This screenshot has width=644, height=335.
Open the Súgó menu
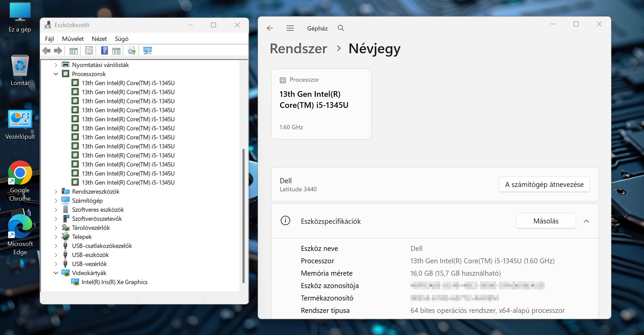(121, 39)
